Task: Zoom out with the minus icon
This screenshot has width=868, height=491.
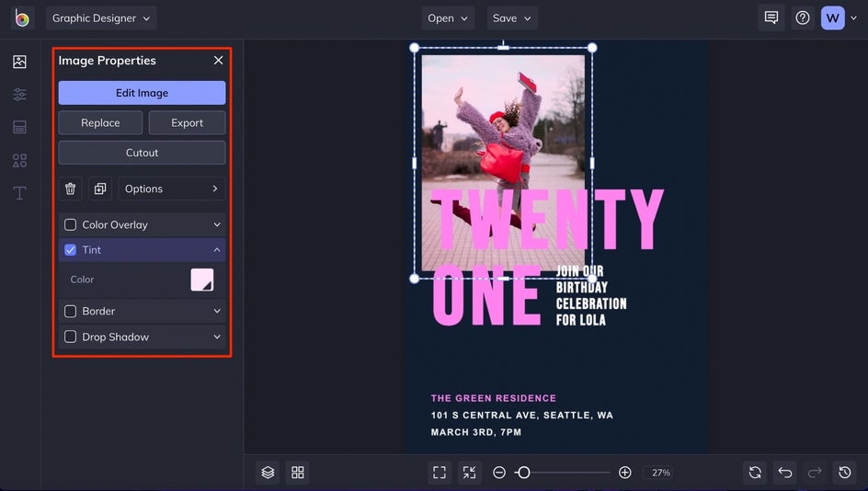Action: pos(499,473)
